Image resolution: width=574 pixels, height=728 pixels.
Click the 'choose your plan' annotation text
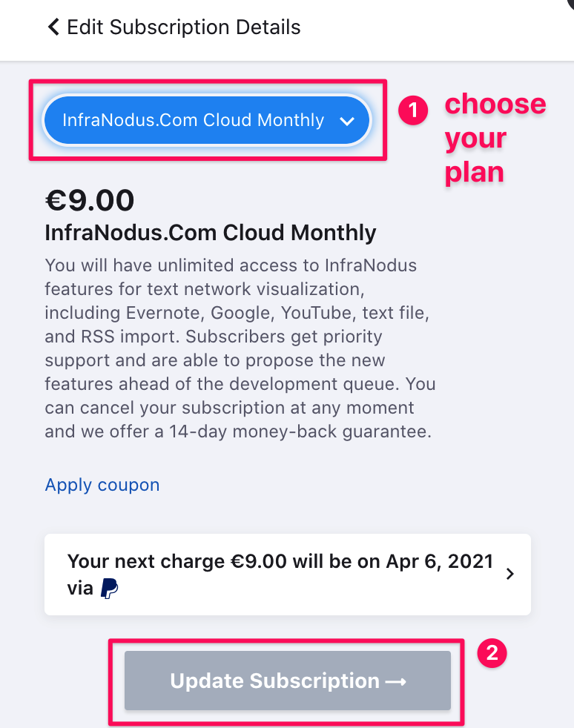coord(495,137)
